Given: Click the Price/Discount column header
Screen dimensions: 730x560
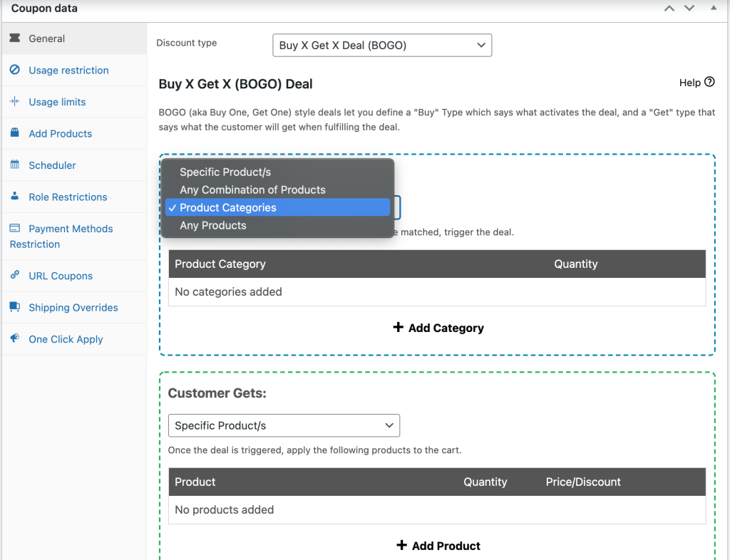Looking at the screenshot, I should (583, 482).
